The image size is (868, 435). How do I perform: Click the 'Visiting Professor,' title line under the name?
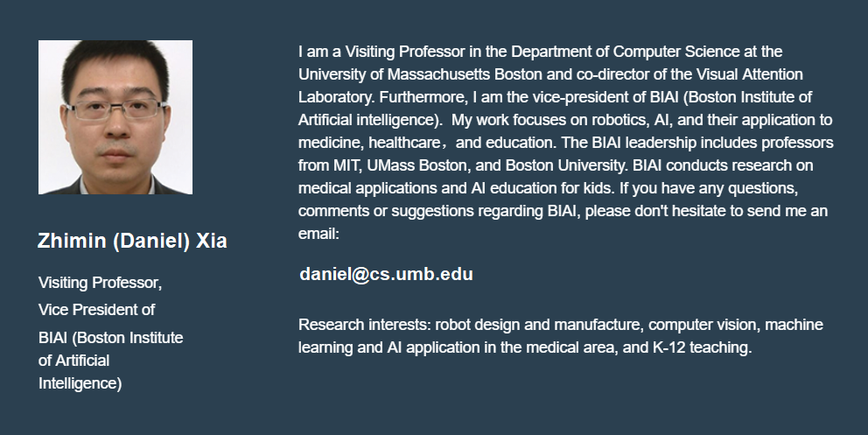coord(101,283)
